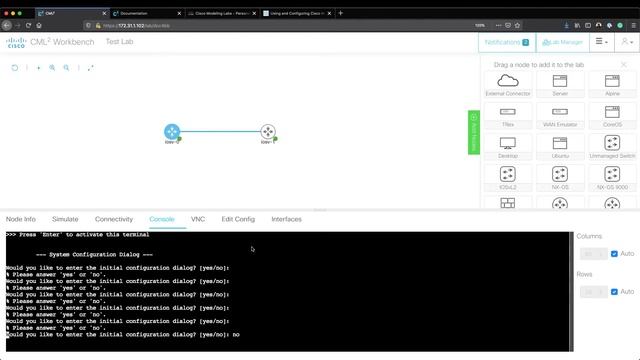Open the Lab Manager button
Image resolution: width=640 pixels, height=360 pixels.
point(562,42)
